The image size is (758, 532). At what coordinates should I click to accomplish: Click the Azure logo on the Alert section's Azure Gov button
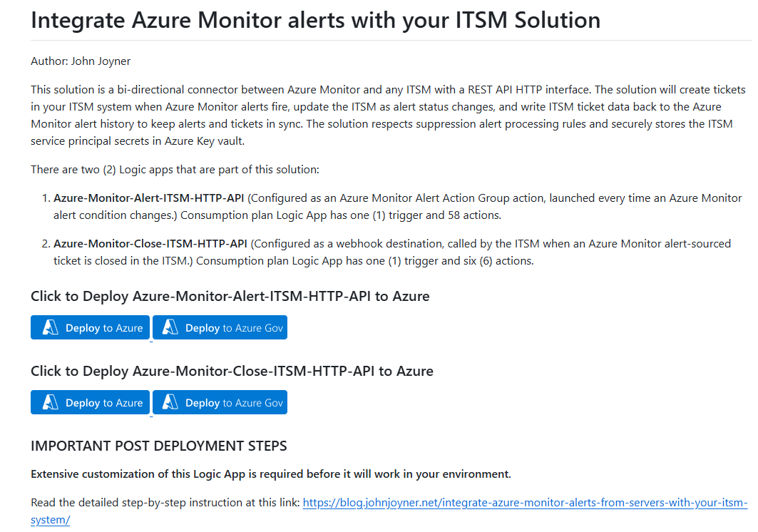pyautogui.click(x=170, y=327)
